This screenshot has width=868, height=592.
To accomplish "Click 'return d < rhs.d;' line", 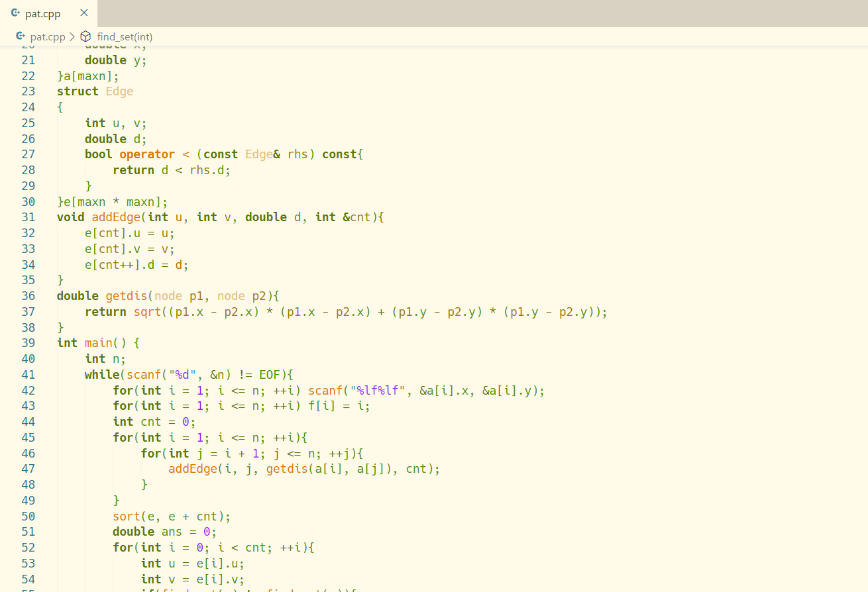I will coord(172,170).
